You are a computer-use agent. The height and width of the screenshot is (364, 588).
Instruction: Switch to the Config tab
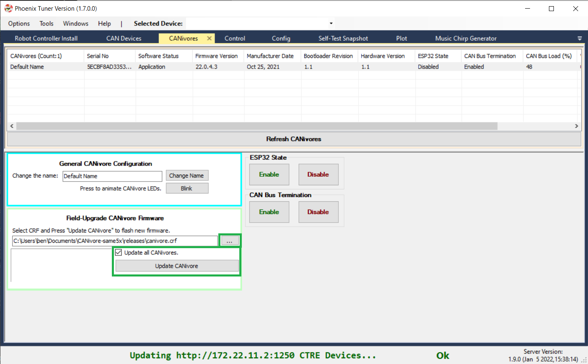click(x=281, y=38)
